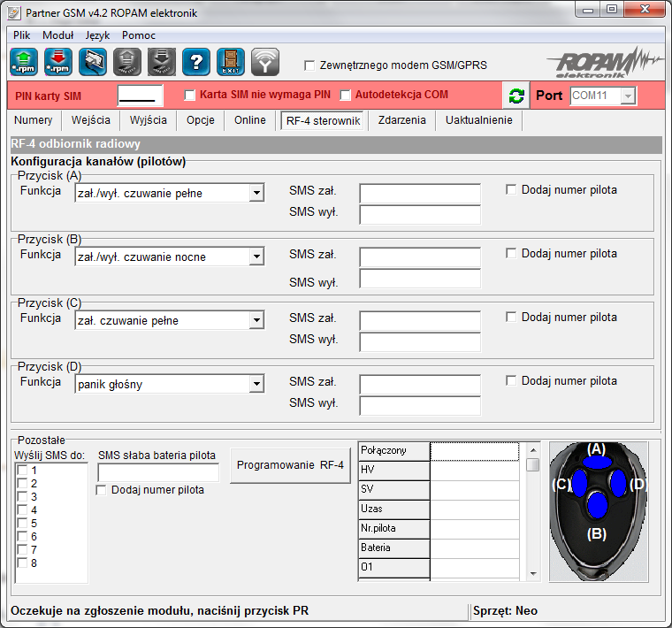Click the PIN karty SIM input field
The width and height of the screenshot is (672, 628).
tap(141, 96)
